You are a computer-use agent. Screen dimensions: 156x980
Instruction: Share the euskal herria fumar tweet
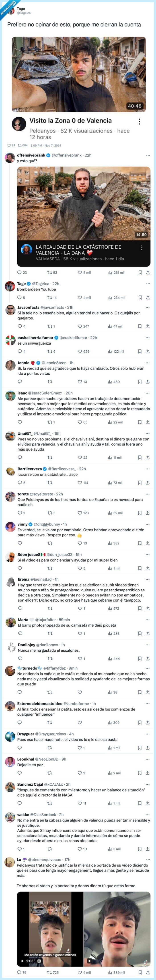(148, 351)
